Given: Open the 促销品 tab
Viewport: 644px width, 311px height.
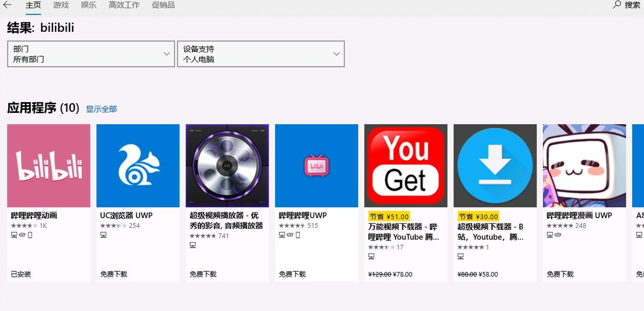Looking at the screenshot, I should [163, 5].
